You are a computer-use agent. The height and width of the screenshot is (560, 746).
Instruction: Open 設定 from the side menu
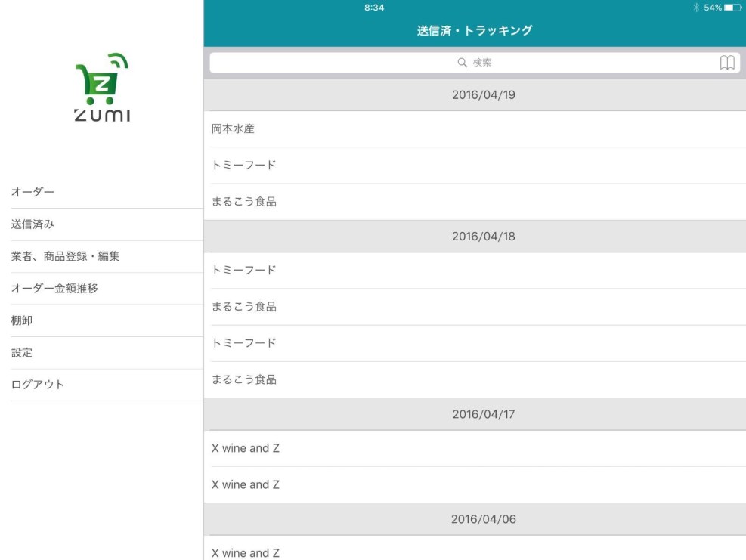[22, 352]
